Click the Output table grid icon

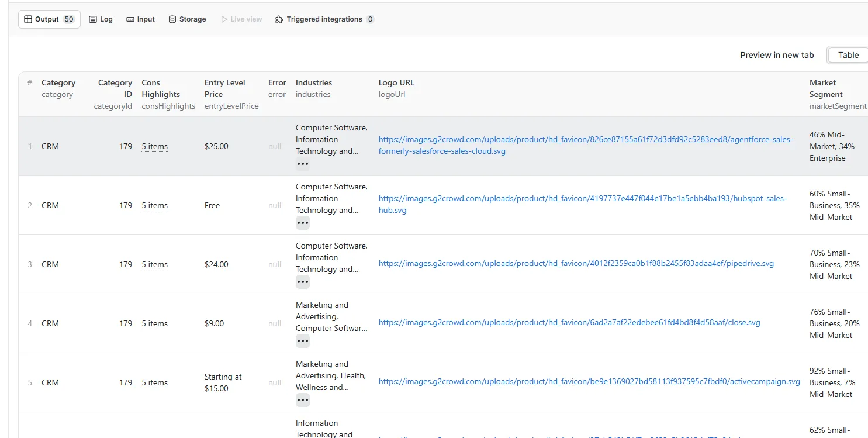point(28,19)
